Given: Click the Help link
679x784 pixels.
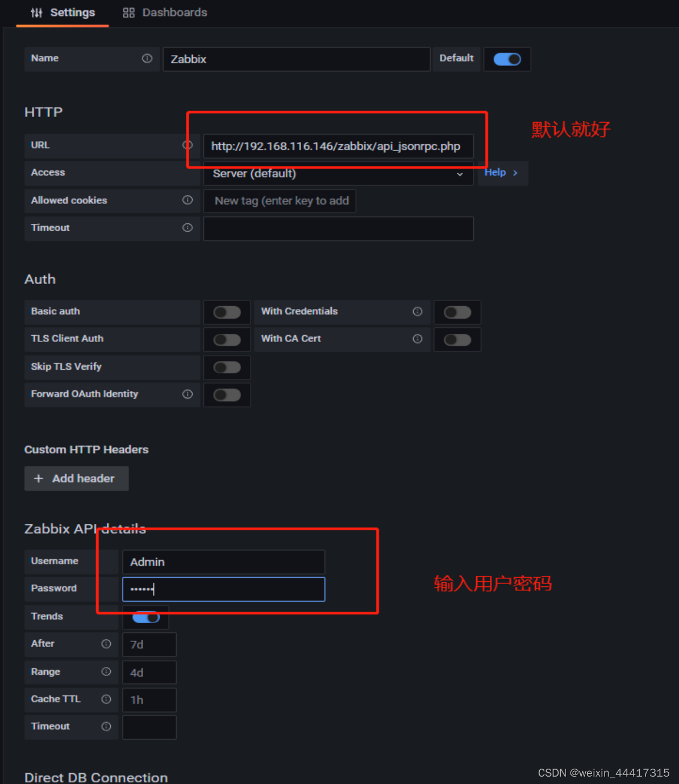Looking at the screenshot, I should (495, 172).
